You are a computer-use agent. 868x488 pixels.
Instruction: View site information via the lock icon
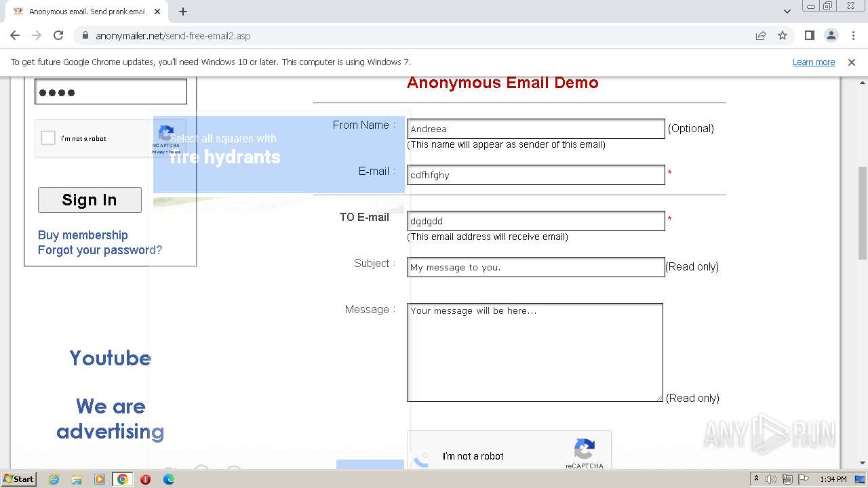pyautogui.click(x=85, y=35)
